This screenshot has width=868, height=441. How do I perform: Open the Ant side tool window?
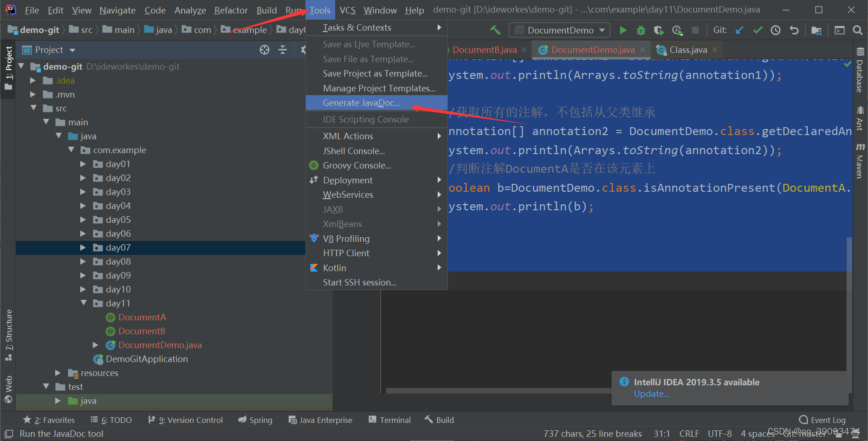point(860,118)
